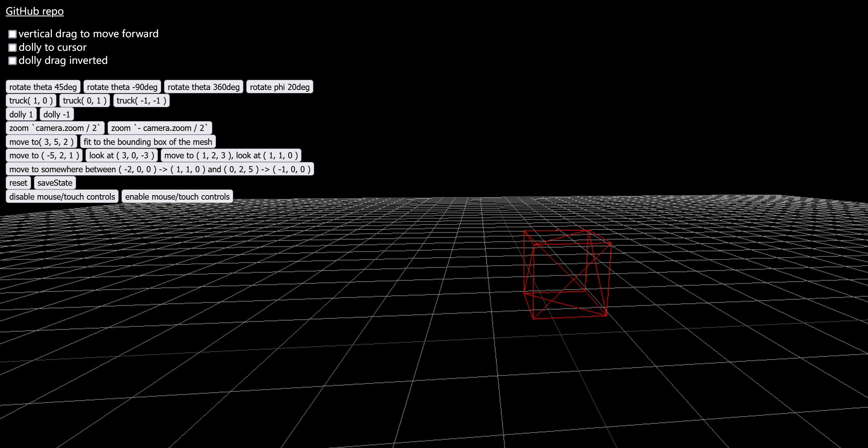Zoom in by camera.zoom / 2
The image size is (868, 448).
[55, 128]
